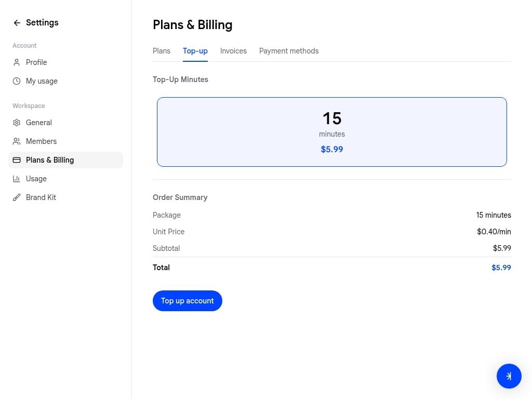
Task: Click the Plans & Billing page title
Action: (x=192, y=25)
